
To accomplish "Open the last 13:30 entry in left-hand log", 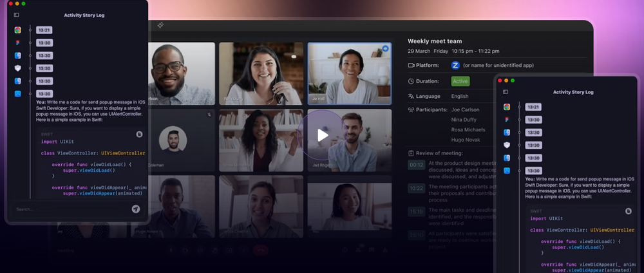I will coord(44,93).
